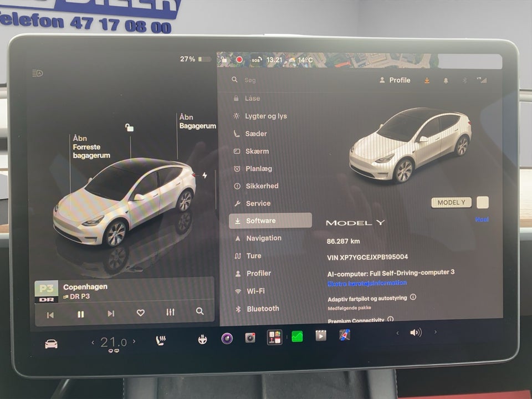This screenshot has width=532, height=399.
Task: Toggle steering wheel heater icon
Action: (x=203, y=339)
